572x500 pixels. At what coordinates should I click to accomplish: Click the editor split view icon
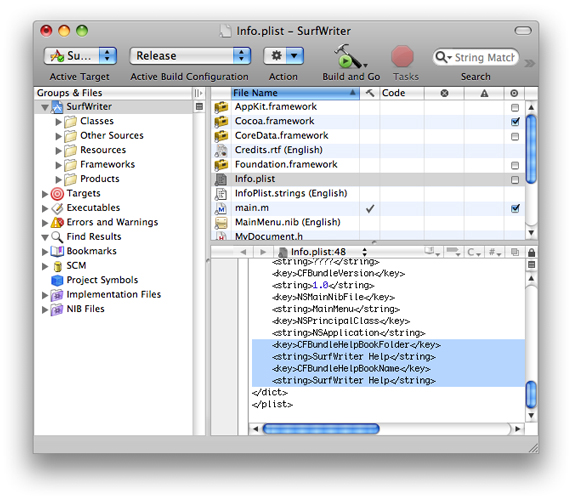coord(532,265)
